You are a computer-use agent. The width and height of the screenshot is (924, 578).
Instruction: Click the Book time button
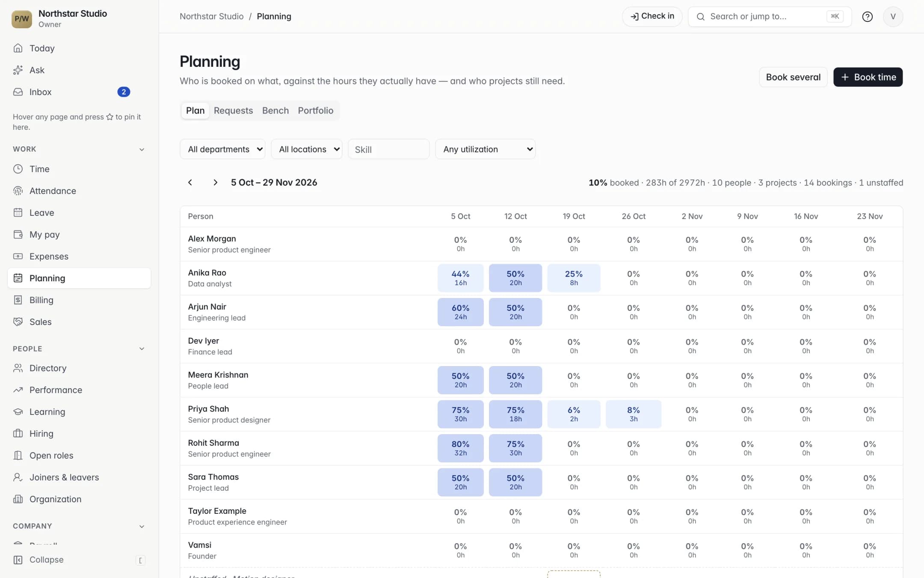[x=868, y=77]
